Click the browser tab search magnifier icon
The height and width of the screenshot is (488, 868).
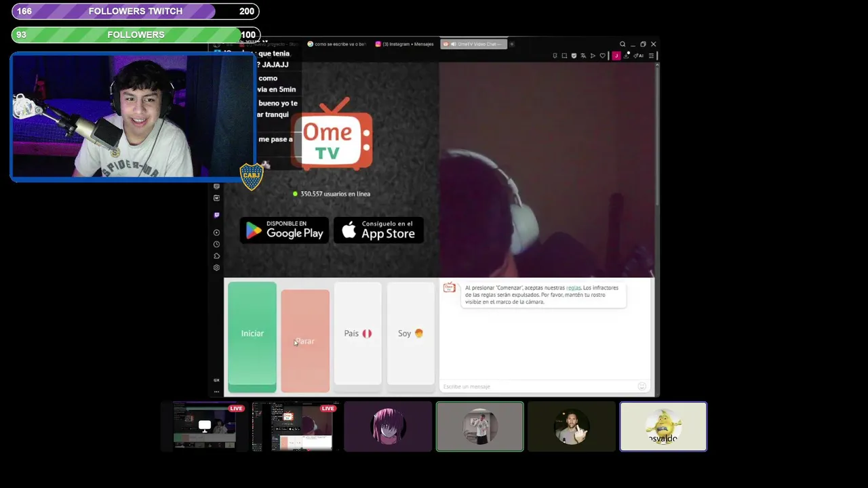point(623,44)
